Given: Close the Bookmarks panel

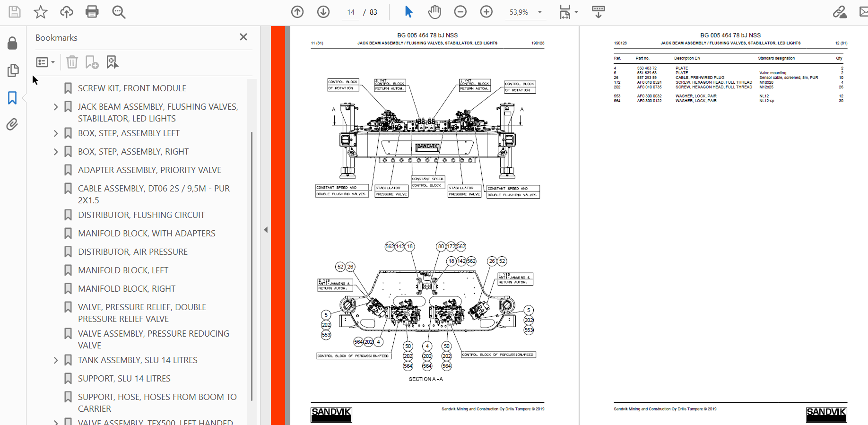Looking at the screenshot, I should pyautogui.click(x=243, y=37).
